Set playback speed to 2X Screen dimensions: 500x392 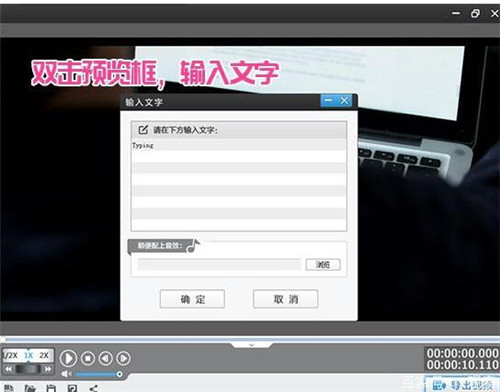[x=44, y=355]
